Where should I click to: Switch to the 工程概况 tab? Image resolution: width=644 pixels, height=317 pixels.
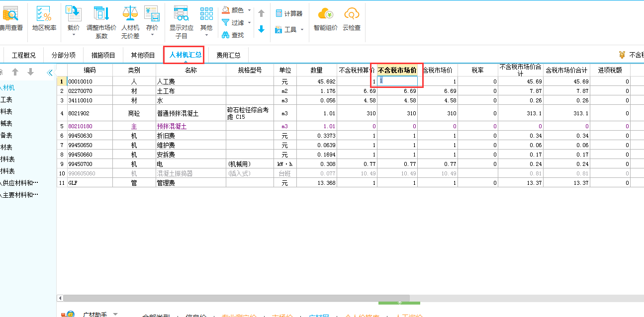[x=24, y=55]
